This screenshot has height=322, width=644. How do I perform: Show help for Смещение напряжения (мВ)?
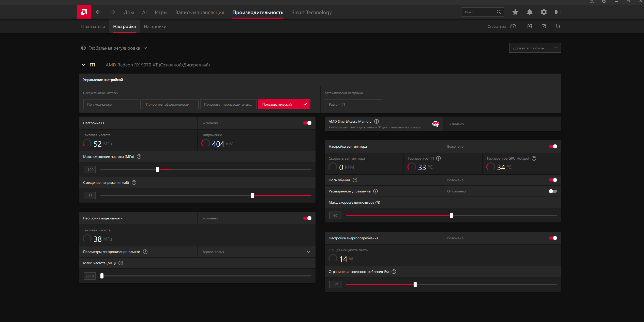click(134, 183)
